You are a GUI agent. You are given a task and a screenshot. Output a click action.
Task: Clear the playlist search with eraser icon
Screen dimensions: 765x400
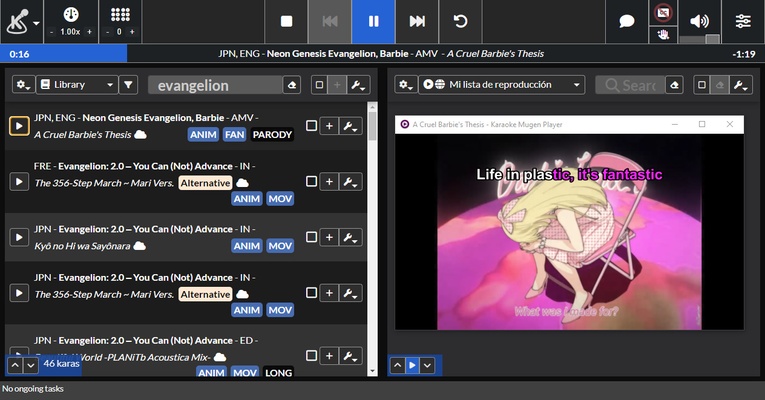pyautogui.click(x=674, y=85)
